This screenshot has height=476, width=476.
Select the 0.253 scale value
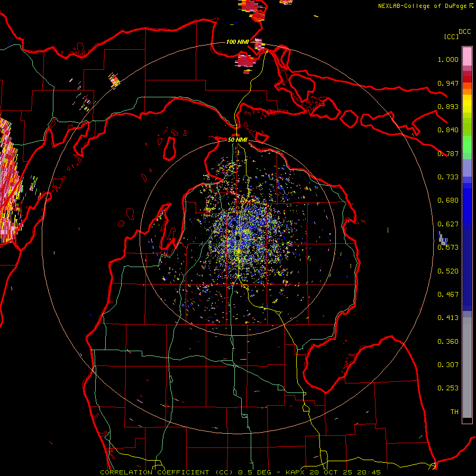[x=448, y=388]
